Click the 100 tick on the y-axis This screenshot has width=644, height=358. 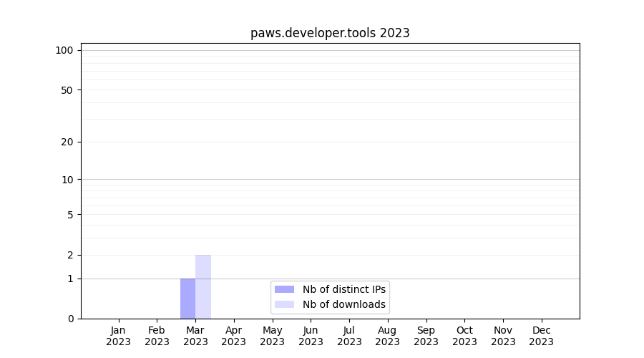tap(64, 50)
